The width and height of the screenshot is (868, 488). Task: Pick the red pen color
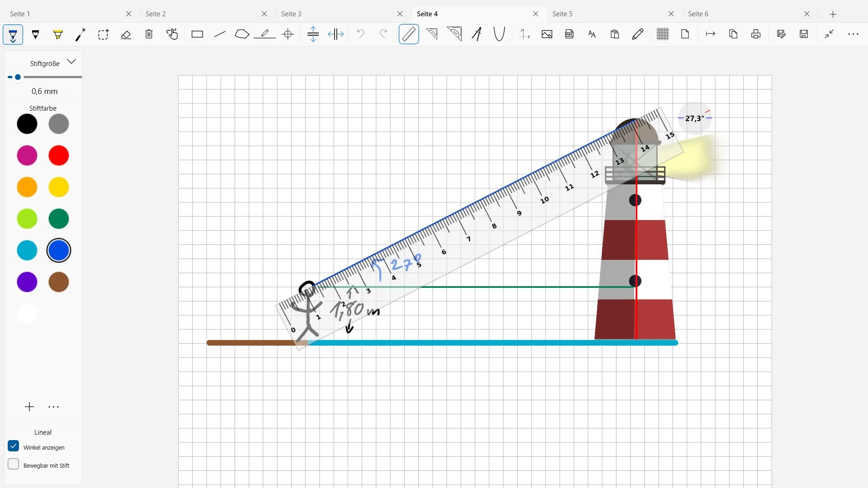pos(59,155)
